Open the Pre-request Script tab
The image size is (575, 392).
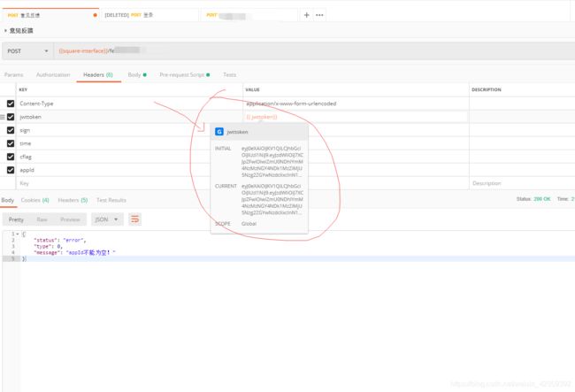(x=185, y=75)
